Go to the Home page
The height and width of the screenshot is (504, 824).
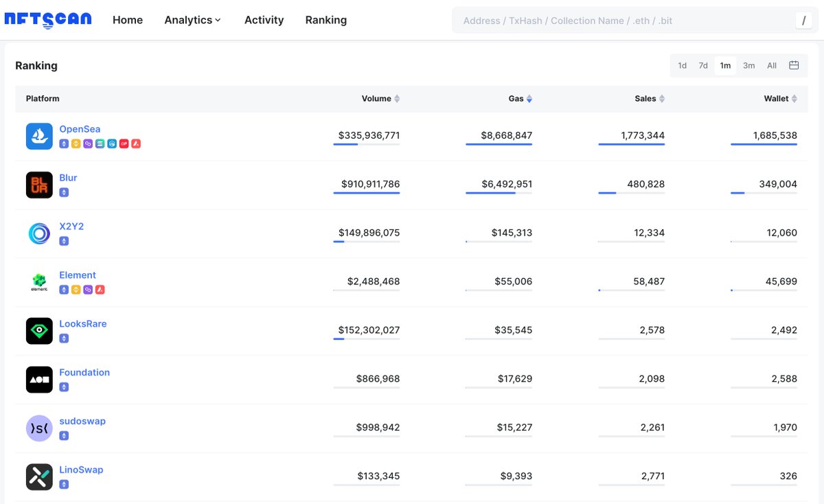pos(128,20)
